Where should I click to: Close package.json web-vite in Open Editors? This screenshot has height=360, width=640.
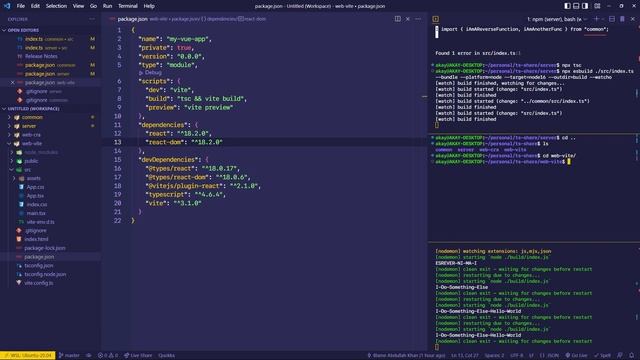pos(12,82)
